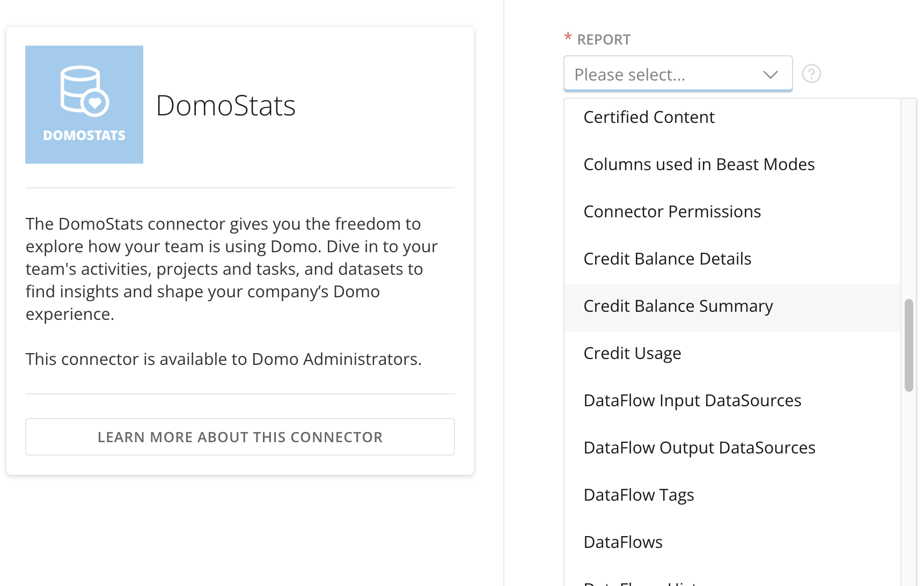
Task: Select the Connector Permissions report
Action: (672, 211)
